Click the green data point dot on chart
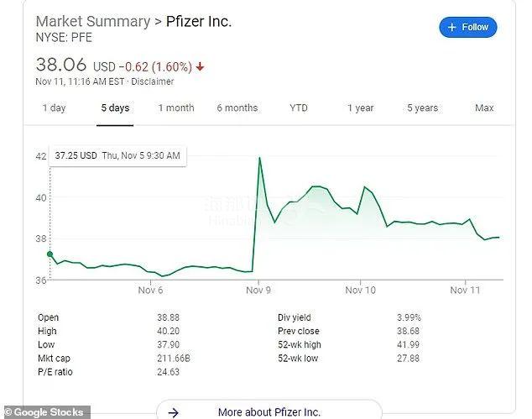Image resolution: width=532 pixels, height=419 pixels. [x=50, y=254]
